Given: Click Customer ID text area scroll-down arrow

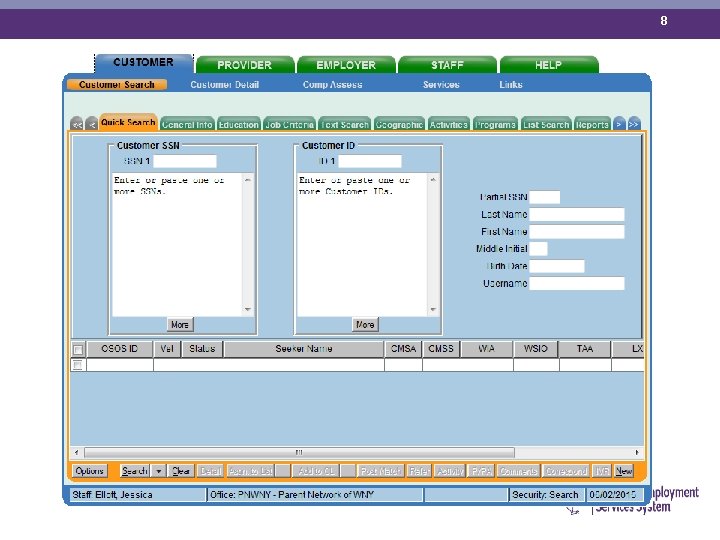Looking at the screenshot, I should point(433,309).
